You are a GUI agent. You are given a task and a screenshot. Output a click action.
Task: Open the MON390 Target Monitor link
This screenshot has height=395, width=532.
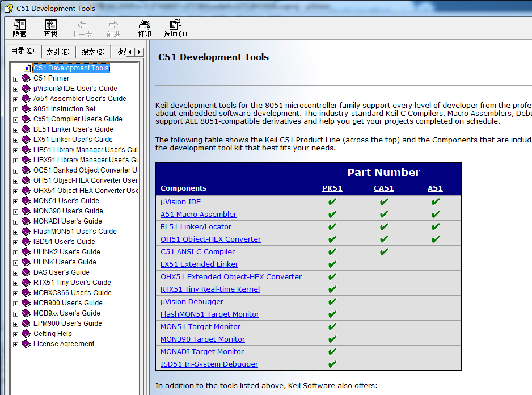(202, 339)
